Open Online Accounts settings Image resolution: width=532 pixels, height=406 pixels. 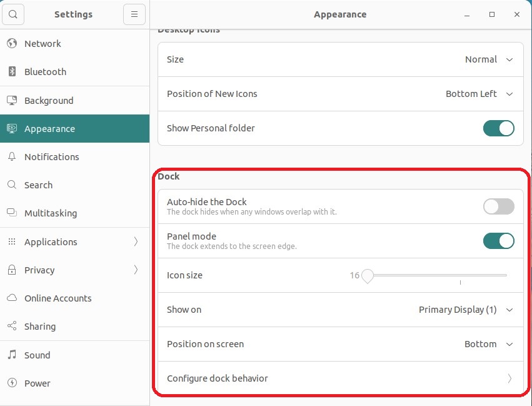coord(58,298)
